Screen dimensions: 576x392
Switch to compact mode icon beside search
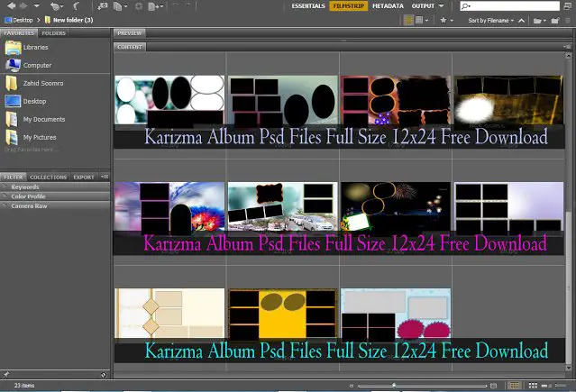[567, 6]
